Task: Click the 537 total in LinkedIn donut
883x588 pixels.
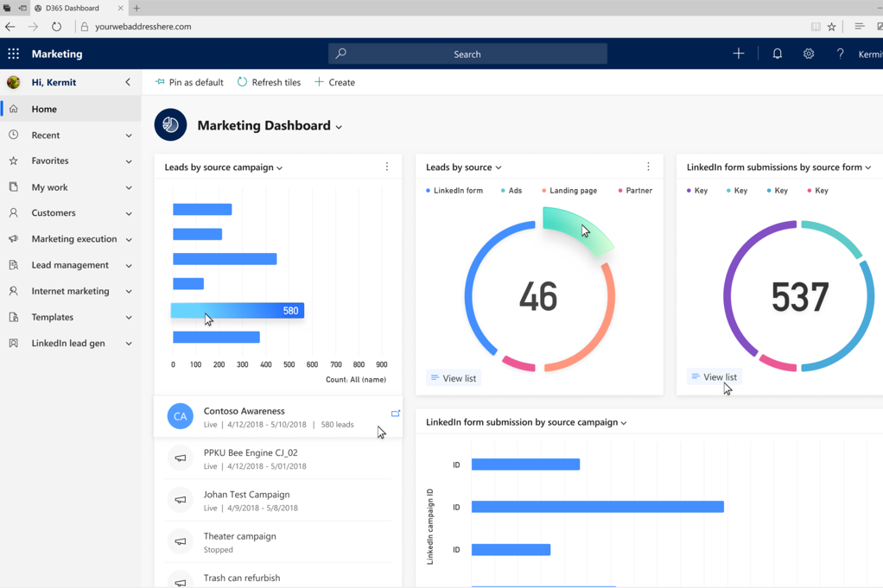Action: (x=800, y=296)
